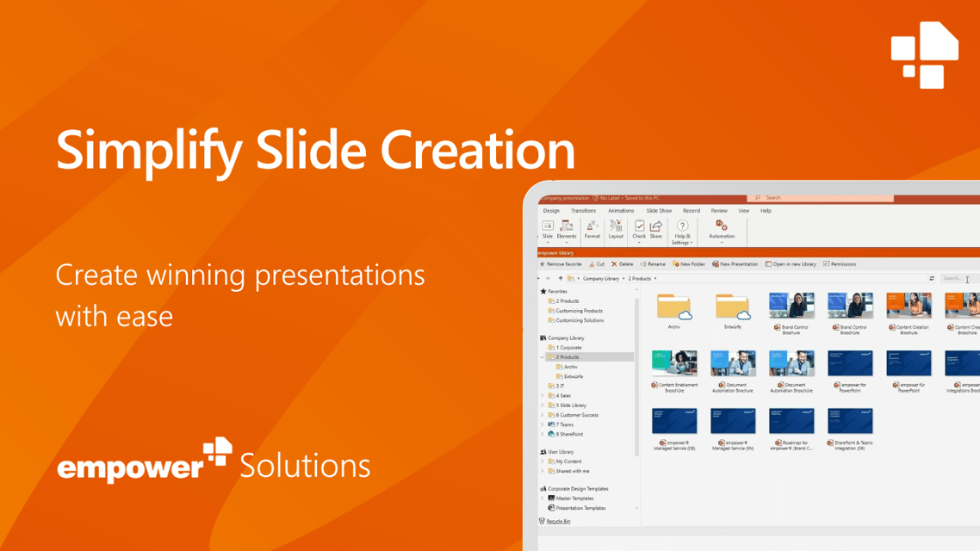Expand the 7 Teams node
The width and height of the screenshot is (980, 551).
(x=542, y=424)
